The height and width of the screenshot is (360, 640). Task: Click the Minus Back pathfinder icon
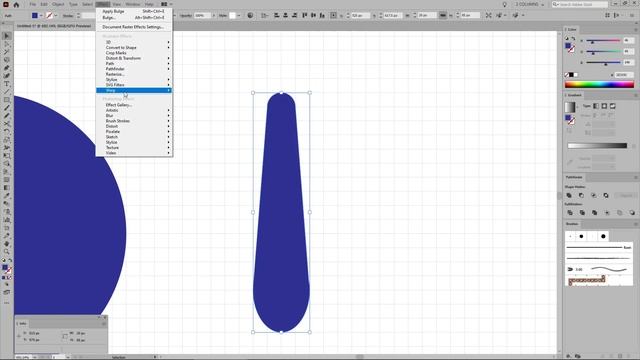pyautogui.click(x=632, y=213)
